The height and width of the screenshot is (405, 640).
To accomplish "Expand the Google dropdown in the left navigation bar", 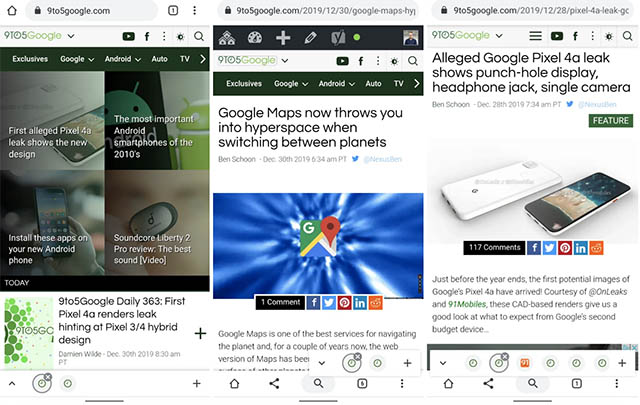I will [76, 59].
